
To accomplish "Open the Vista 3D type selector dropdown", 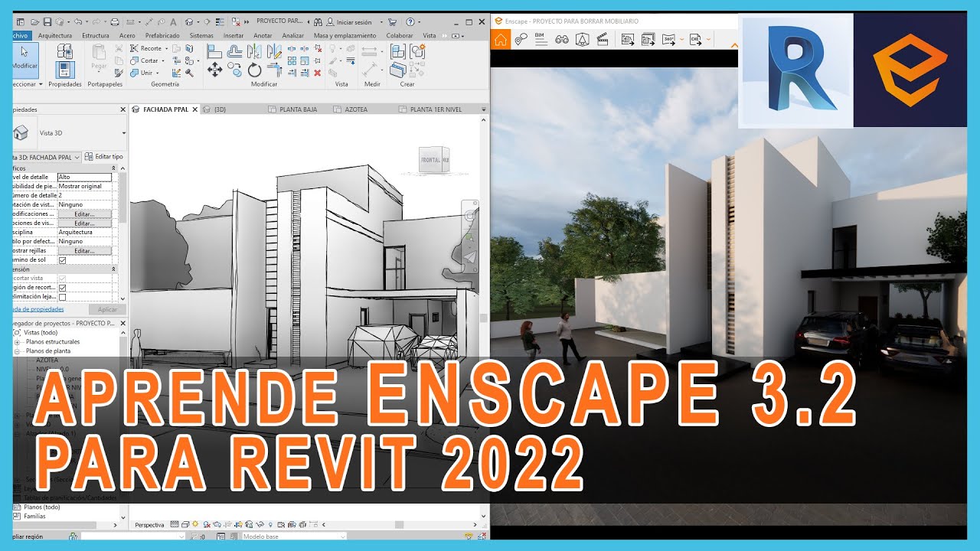I will [x=123, y=133].
